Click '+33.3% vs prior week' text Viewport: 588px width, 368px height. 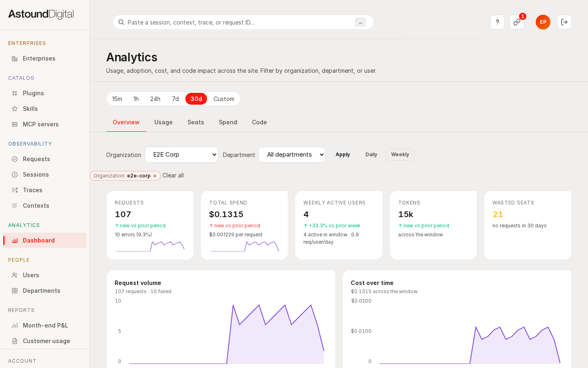pyautogui.click(x=332, y=226)
